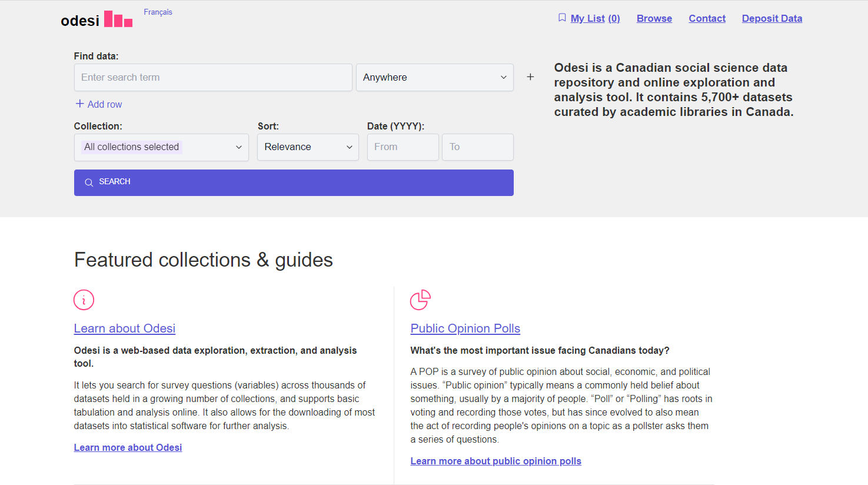The height and width of the screenshot is (485, 868).
Task: Click the Date (YYYY): label
Action: coord(395,126)
